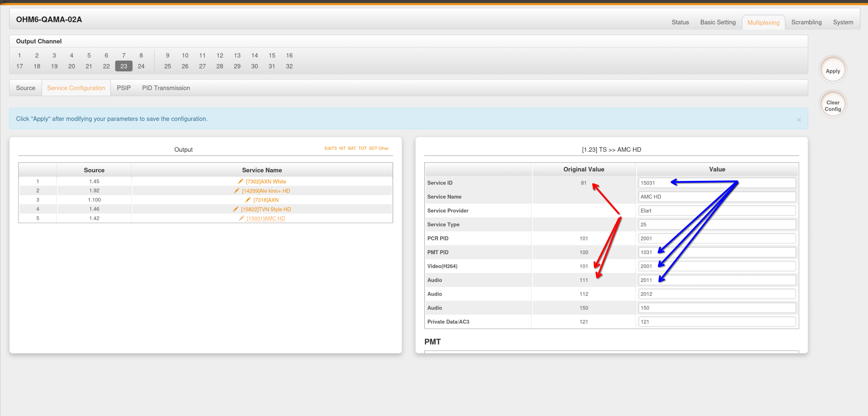Image resolution: width=868 pixels, height=416 pixels.
Task: Click pencil icon next to AMC HD
Action: [x=241, y=218]
